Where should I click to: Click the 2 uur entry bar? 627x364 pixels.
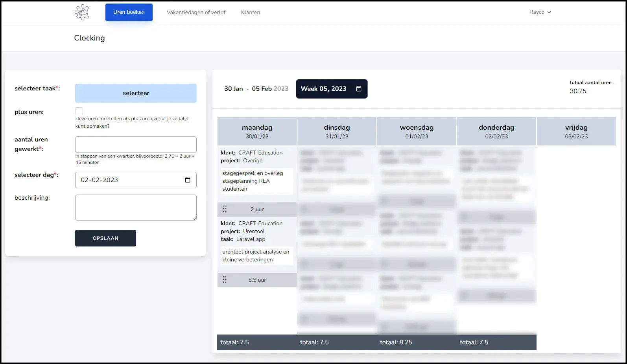[x=257, y=210]
